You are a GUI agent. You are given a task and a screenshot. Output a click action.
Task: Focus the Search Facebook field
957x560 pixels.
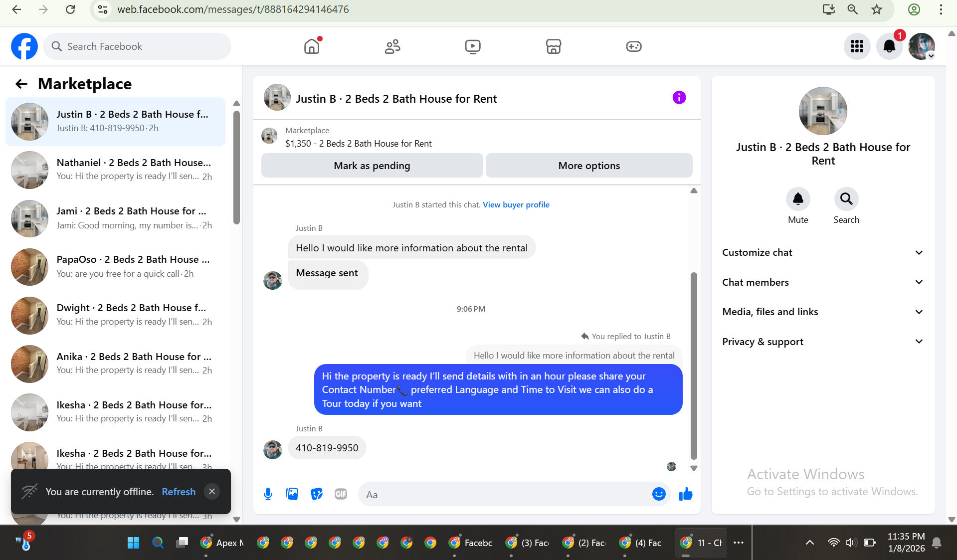coord(137,46)
